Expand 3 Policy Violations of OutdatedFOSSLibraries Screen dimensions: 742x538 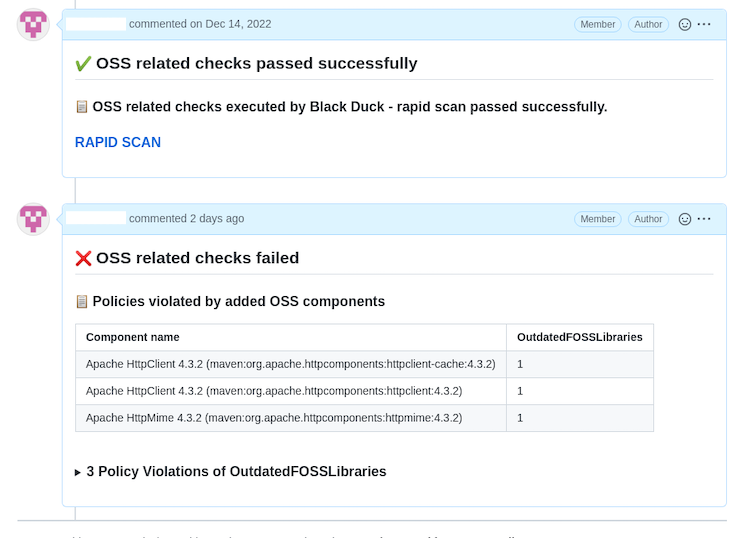(231, 471)
